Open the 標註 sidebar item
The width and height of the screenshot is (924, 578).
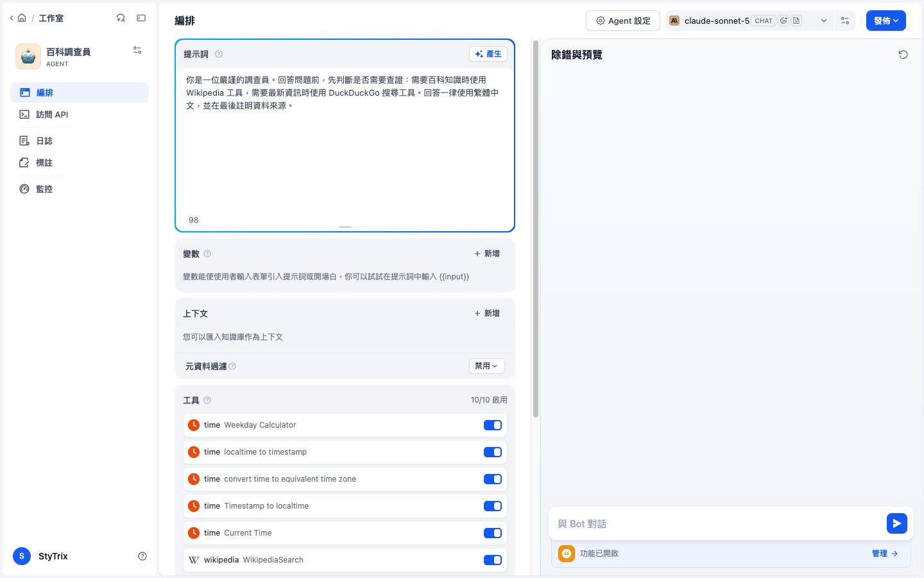(x=80, y=162)
